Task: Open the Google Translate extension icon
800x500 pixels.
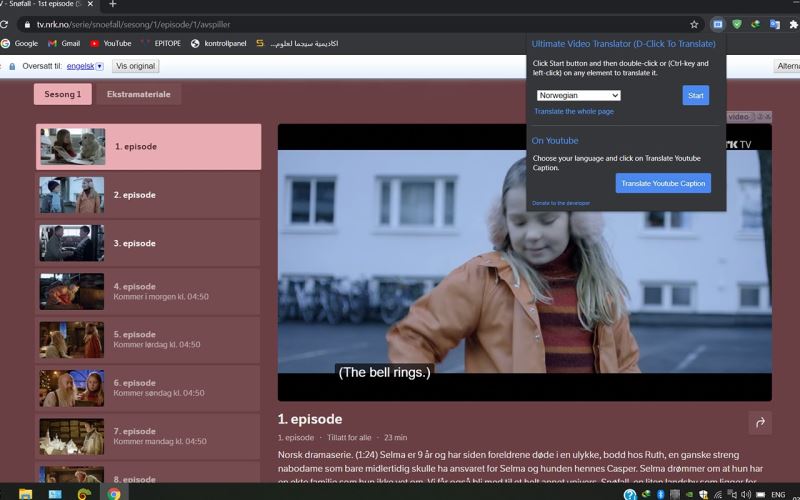Action: pyautogui.click(x=774, y=24)
